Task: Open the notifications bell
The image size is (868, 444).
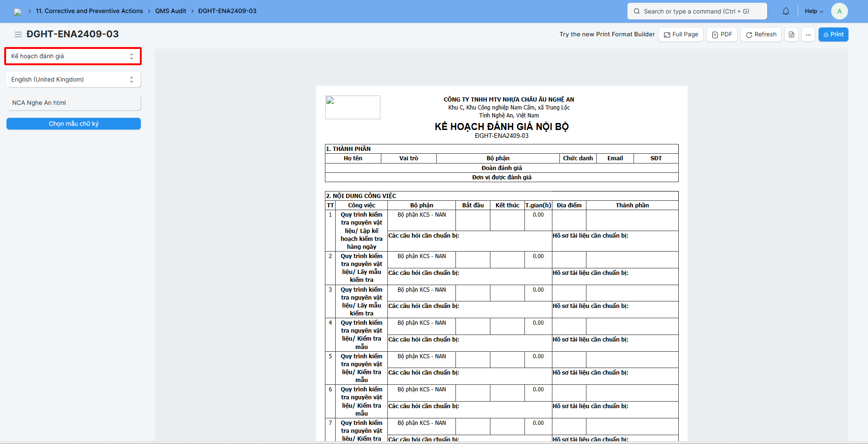Action: (785, 11)
